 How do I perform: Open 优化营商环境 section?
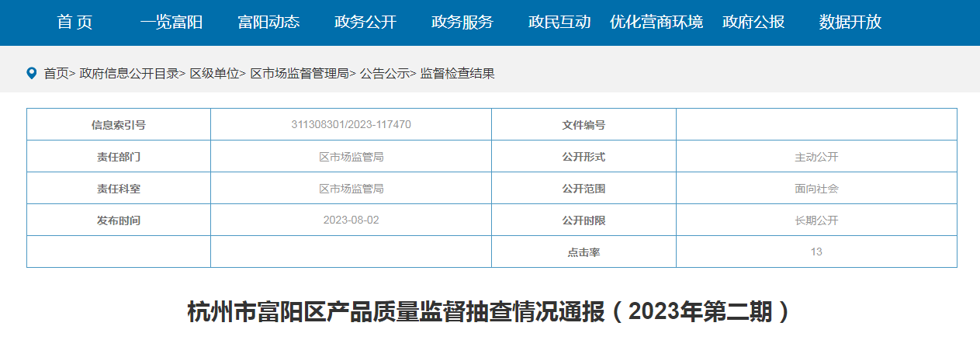pos(656,23)
